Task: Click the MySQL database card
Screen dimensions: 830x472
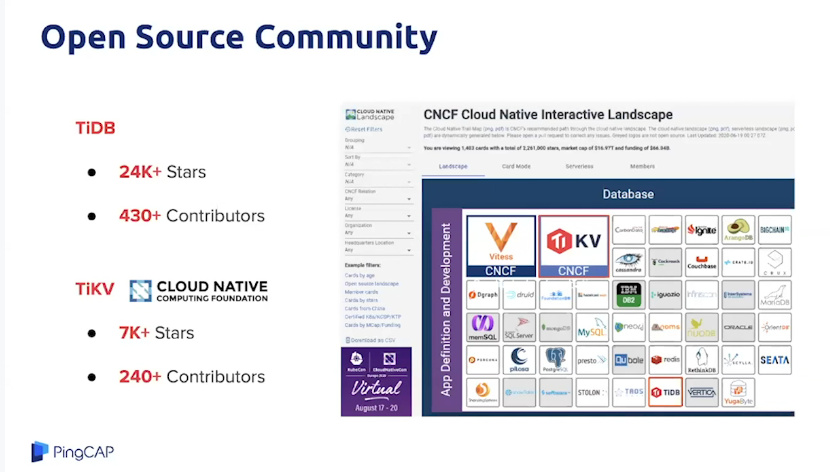Action: coord(591,327)
